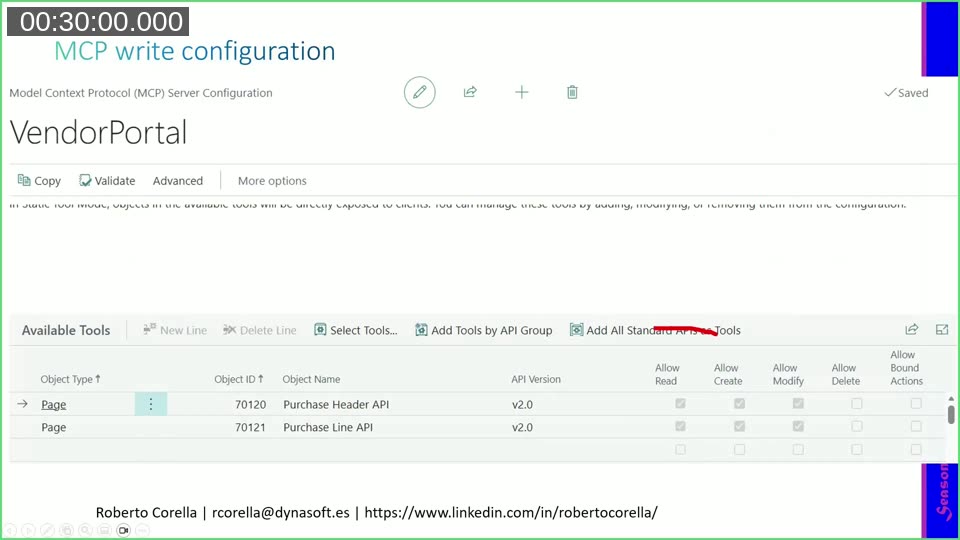Open the API Version column header menu
The image size is (960, 540).
(536, 379)
